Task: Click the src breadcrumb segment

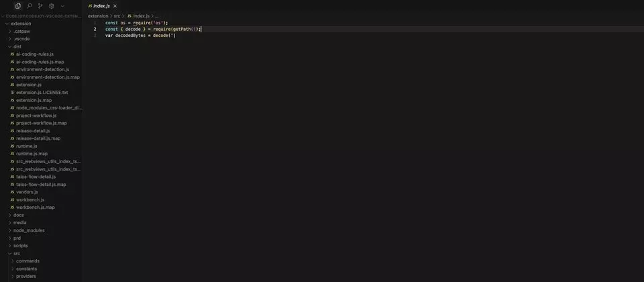Action: pos(117,16)
